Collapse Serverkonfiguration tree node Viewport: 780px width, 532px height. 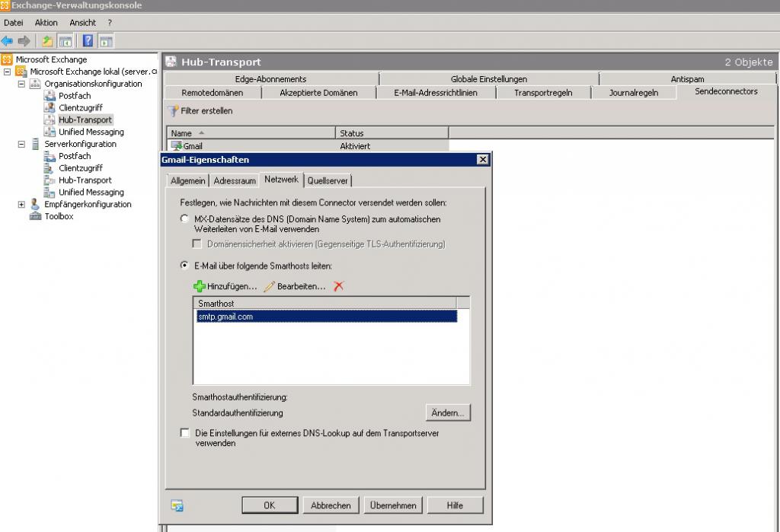coord(21,144)
